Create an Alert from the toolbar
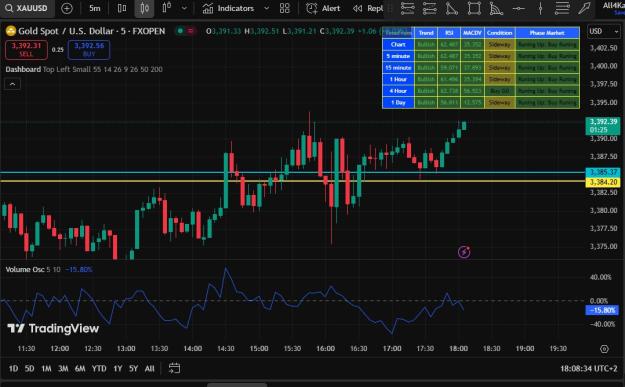Image resolution: width=625 pixels, height=387 pixels. coord(323,8)
